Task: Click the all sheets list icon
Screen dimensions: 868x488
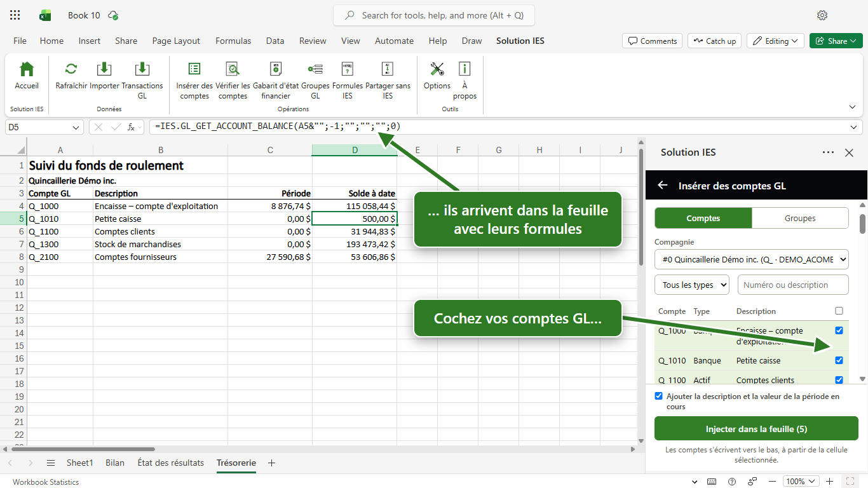Action: [51, 463]
